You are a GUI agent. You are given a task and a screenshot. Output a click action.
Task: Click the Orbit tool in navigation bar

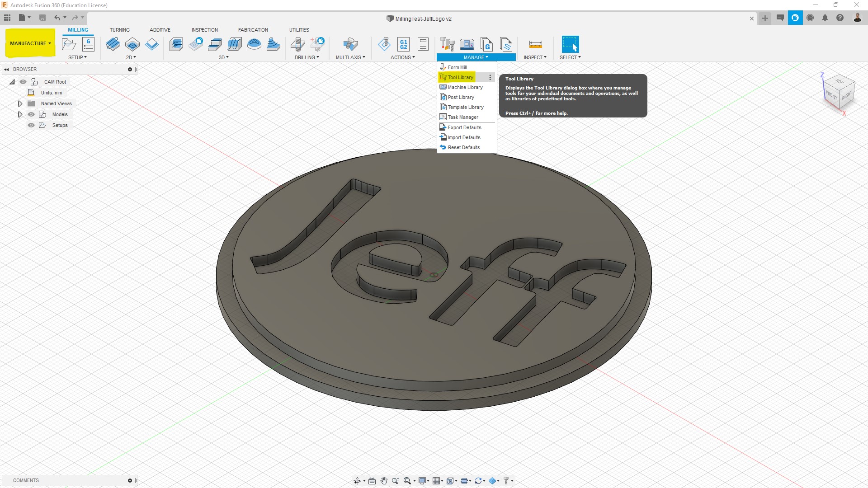pyautogui.click(x=357, y=481)
